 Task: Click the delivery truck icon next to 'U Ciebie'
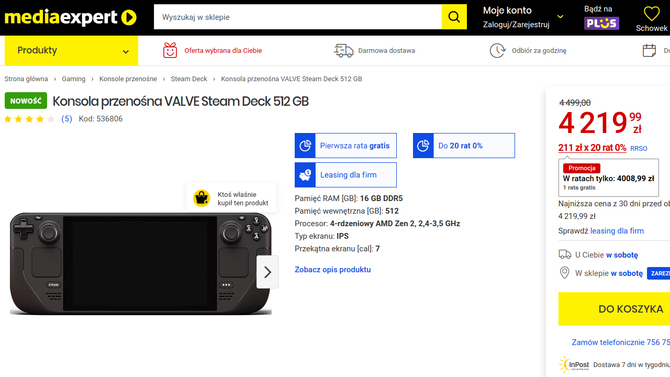coord(565,255)
